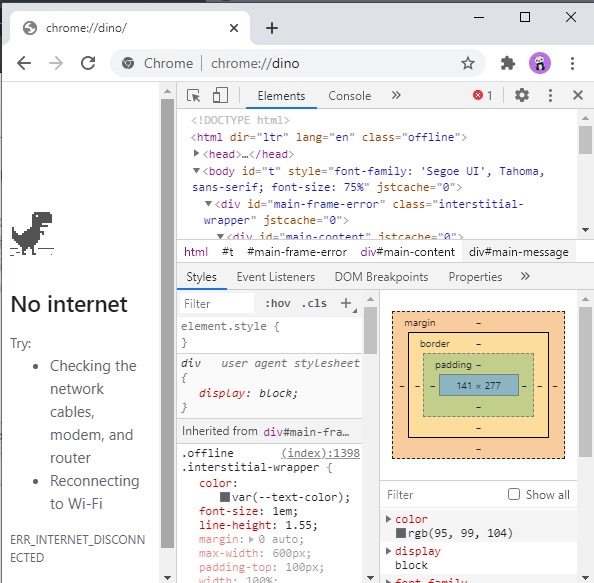Click the display: block declaration
This screenshot has height=583, width=594.
click(249, 393)
